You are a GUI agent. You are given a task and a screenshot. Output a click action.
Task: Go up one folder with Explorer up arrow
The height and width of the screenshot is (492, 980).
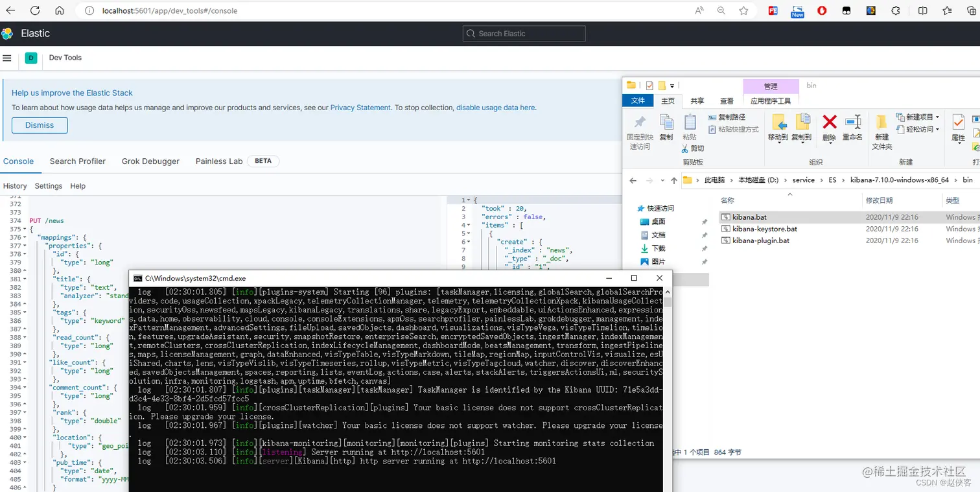674,180
